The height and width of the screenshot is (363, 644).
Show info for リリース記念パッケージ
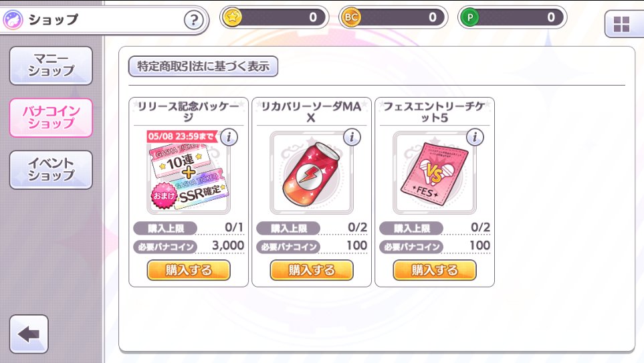pyautogui.click(x=229, y=137)
